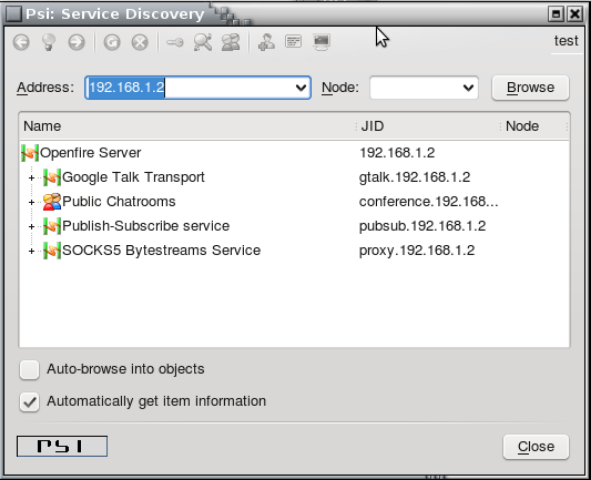This screenshot has height=480, width=591.
Task: Uncheck Automatically get item information
Action: (x=29, y=402)
